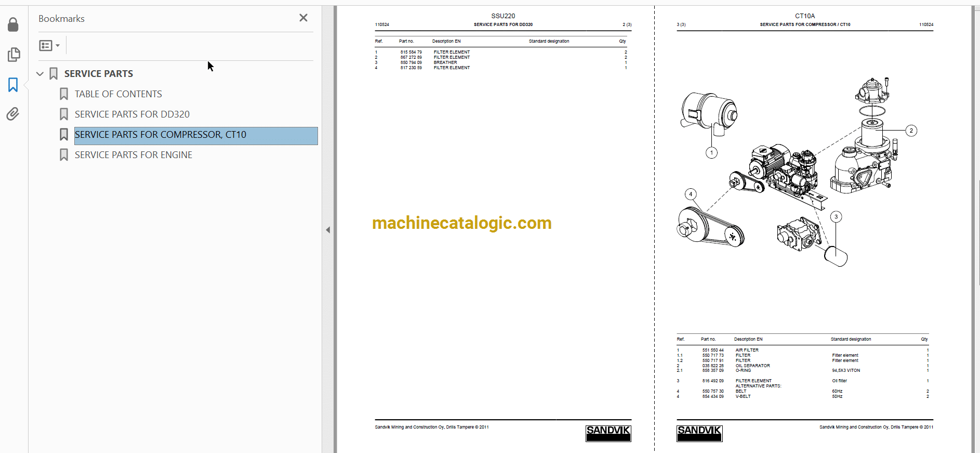Open the bookmark options dropdown menu
The width and height of the screenshot is (980, 453).
49,46
